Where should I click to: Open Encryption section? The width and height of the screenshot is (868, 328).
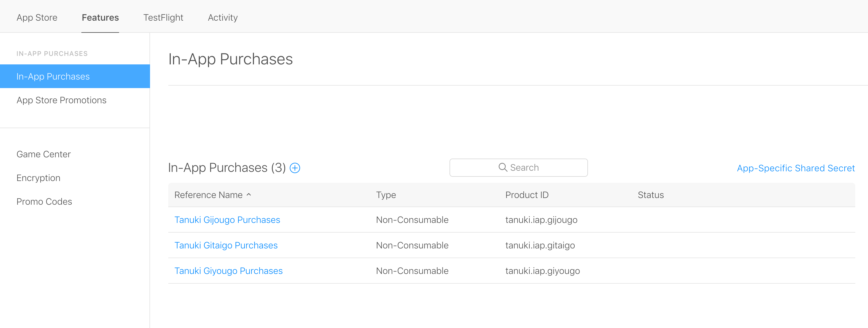(x=38, y=178)
